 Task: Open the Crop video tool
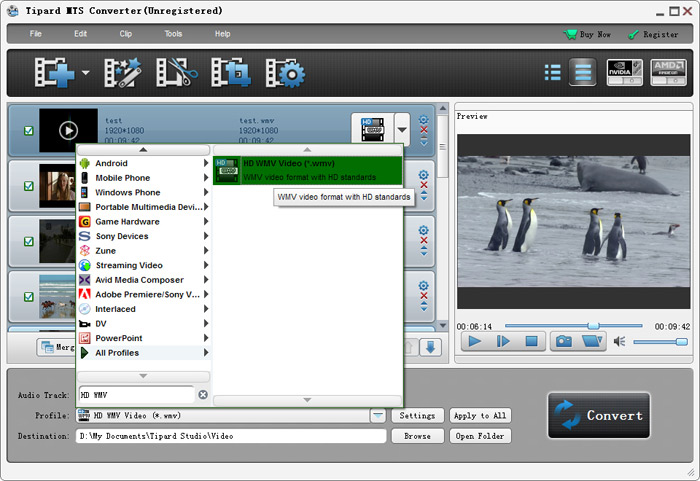pos(231,72)
